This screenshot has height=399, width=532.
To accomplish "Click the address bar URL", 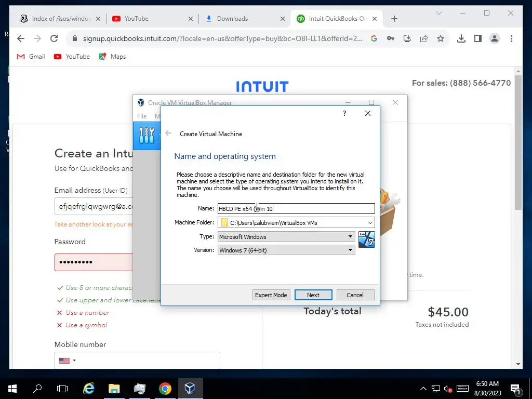I will [x=222, y=38].
